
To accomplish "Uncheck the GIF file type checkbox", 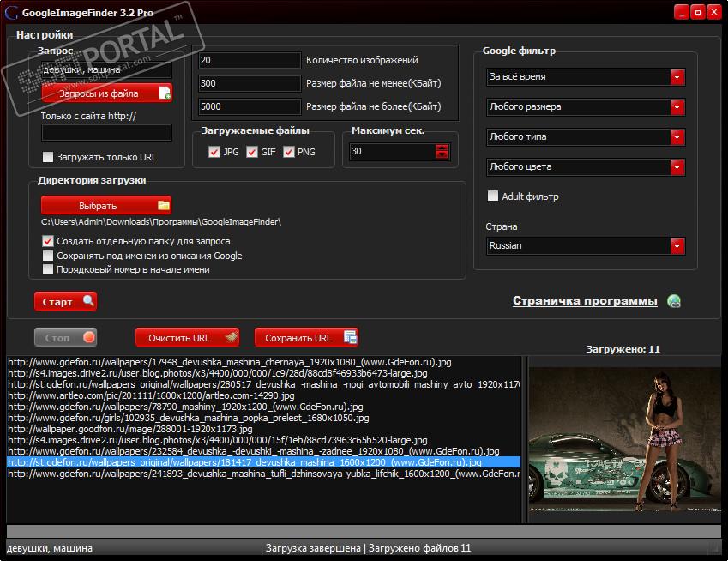I will [x=251, y=152].
